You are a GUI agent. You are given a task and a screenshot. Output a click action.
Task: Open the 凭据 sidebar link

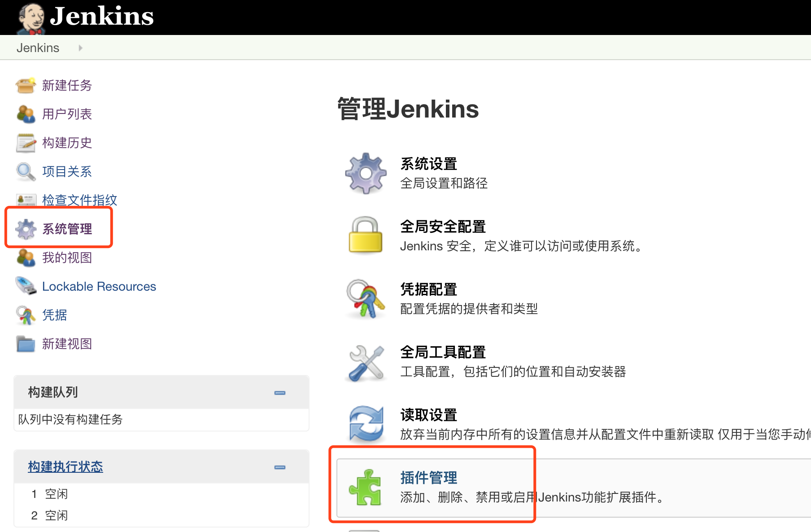(54, 315)
